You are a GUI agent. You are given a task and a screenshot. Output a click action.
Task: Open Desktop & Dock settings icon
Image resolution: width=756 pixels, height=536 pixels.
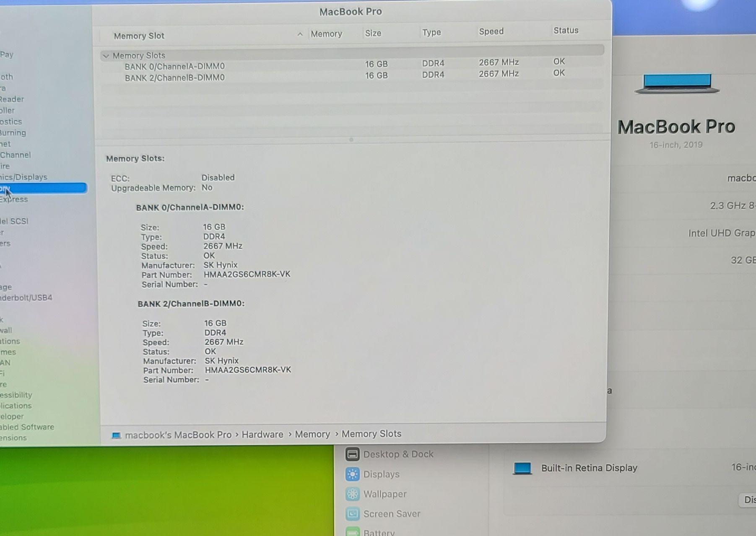[352, 454]
